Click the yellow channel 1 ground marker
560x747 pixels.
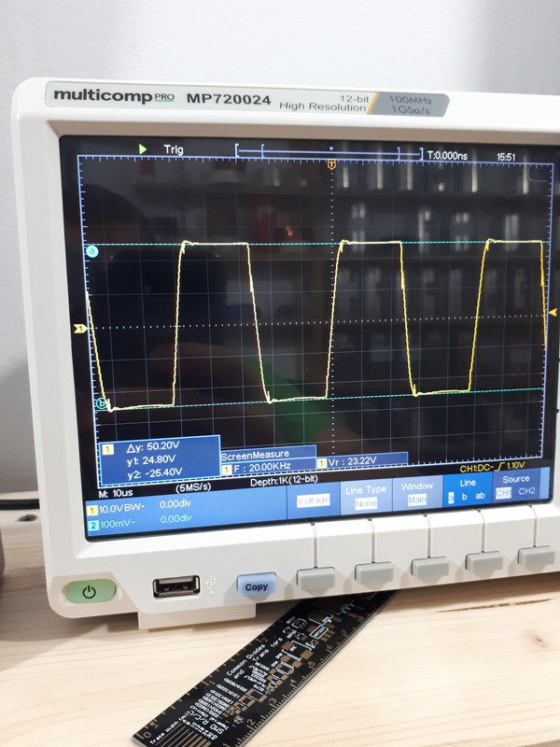pos(80,329)
